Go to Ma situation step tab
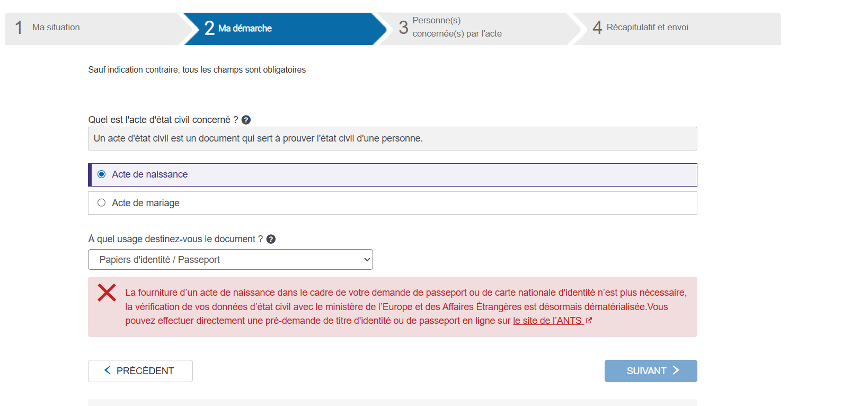This screenshot has height=406, width=868. 56,28
